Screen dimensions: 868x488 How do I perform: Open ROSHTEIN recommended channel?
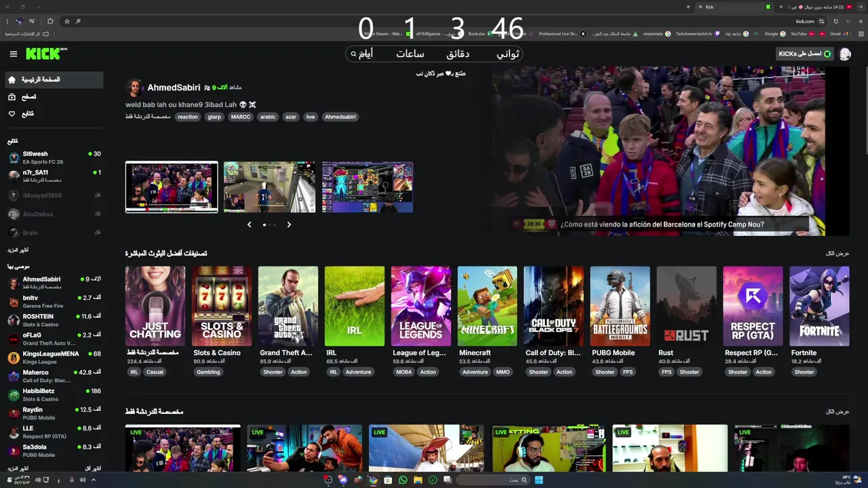[x=54, y=320]
